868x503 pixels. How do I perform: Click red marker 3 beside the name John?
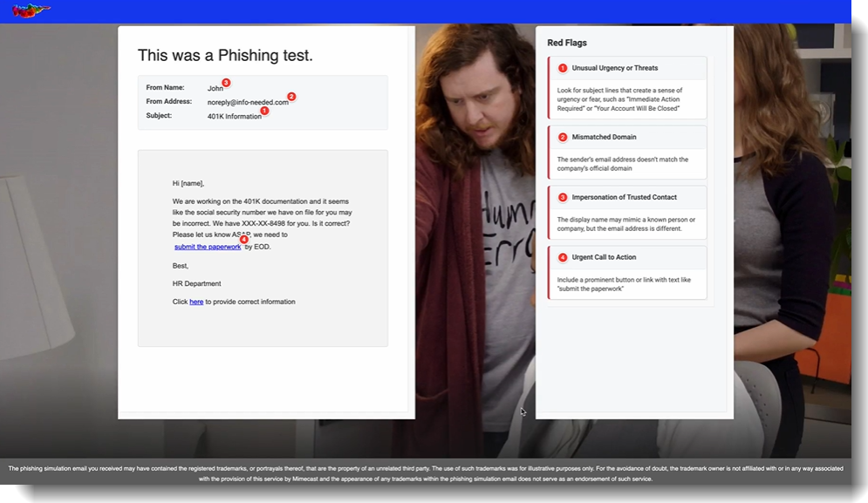tap(225, 82)
